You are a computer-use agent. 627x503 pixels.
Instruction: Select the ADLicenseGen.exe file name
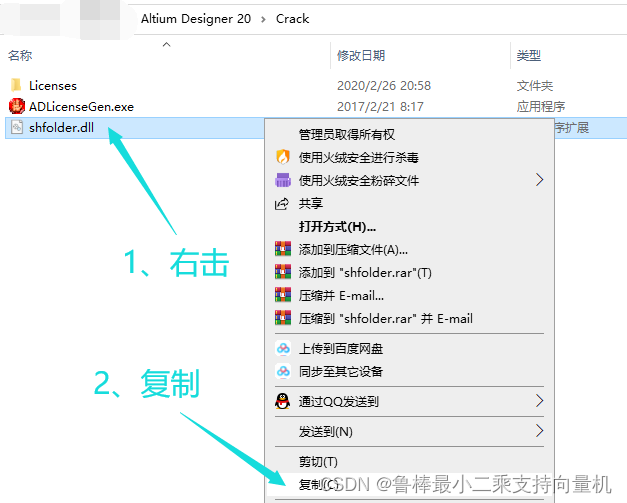[x=82, y=107]
